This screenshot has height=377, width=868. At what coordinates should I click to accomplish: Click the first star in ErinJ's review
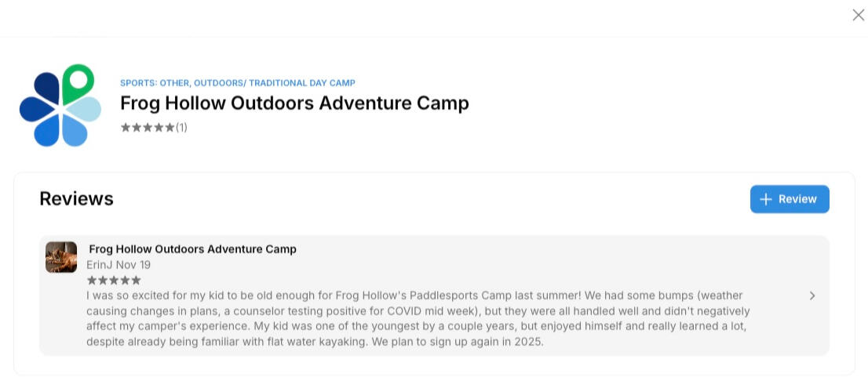(x=92, y=281)
